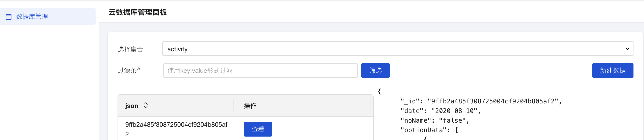
Task: Click the document icon beside 数据库管理
Action: click(x=9, y=17)
